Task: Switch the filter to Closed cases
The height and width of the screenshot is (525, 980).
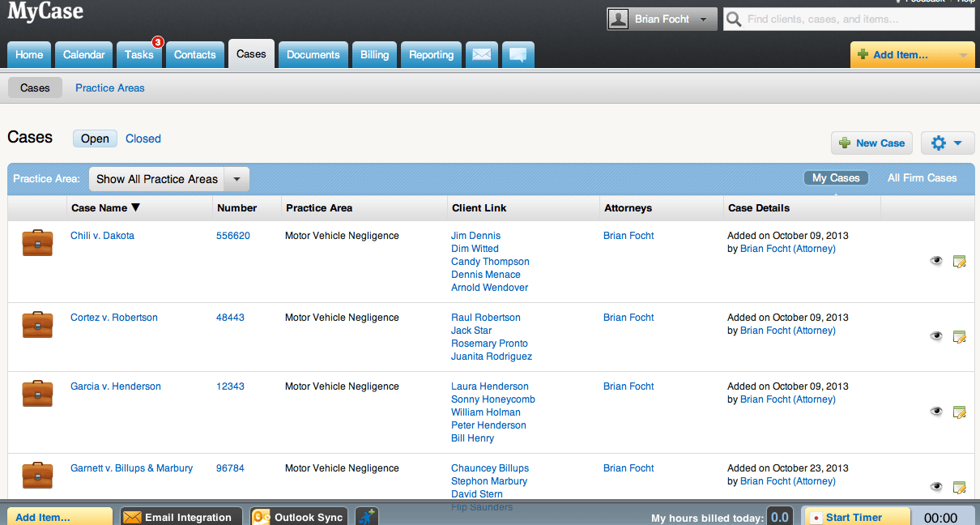Action: pos(143,139)
